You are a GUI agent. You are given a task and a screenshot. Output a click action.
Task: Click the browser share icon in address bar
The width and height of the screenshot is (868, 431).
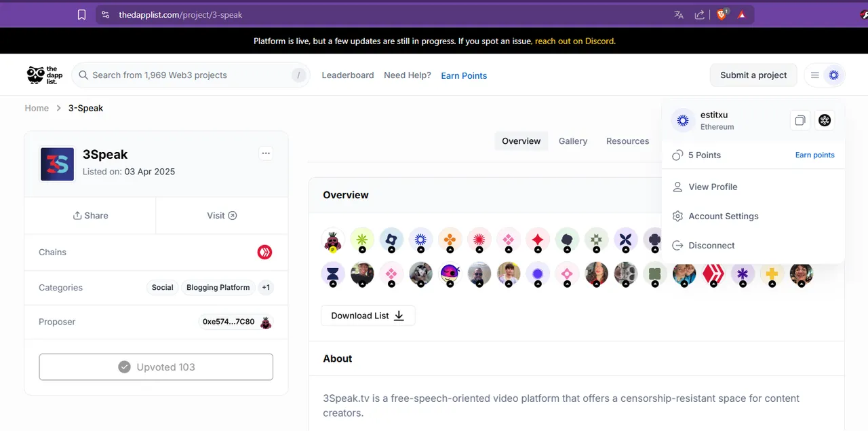tap(699, 14)
